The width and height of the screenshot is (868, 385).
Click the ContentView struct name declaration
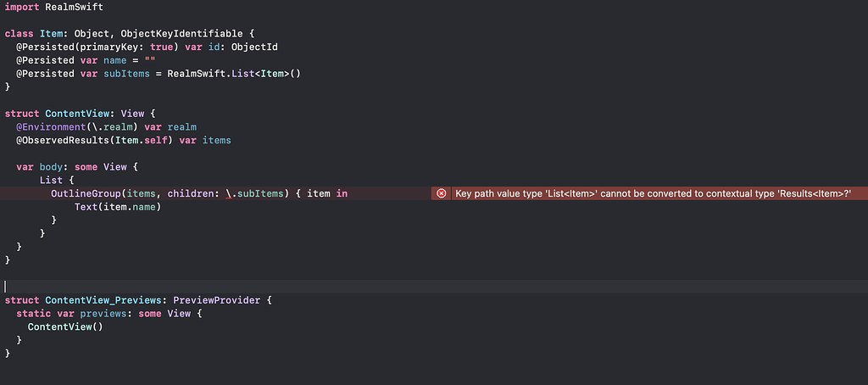click(80, 113)
